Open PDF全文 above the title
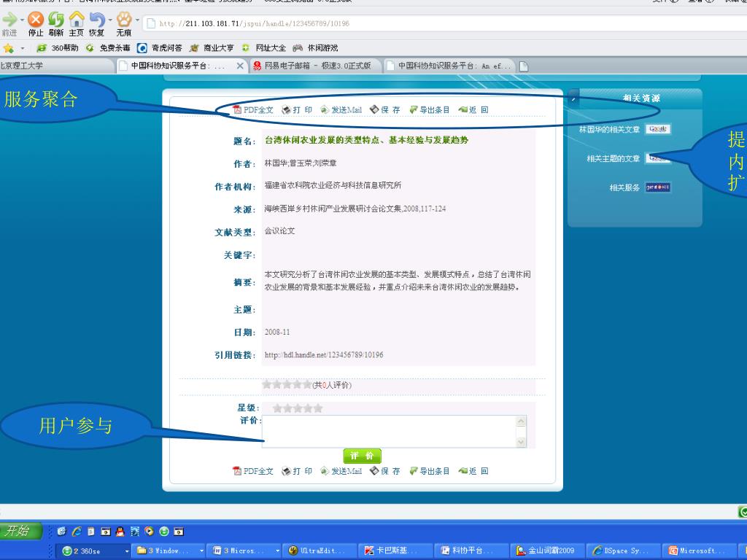Image resolution: width=747 pixels, height=560 pixels. 253,110
